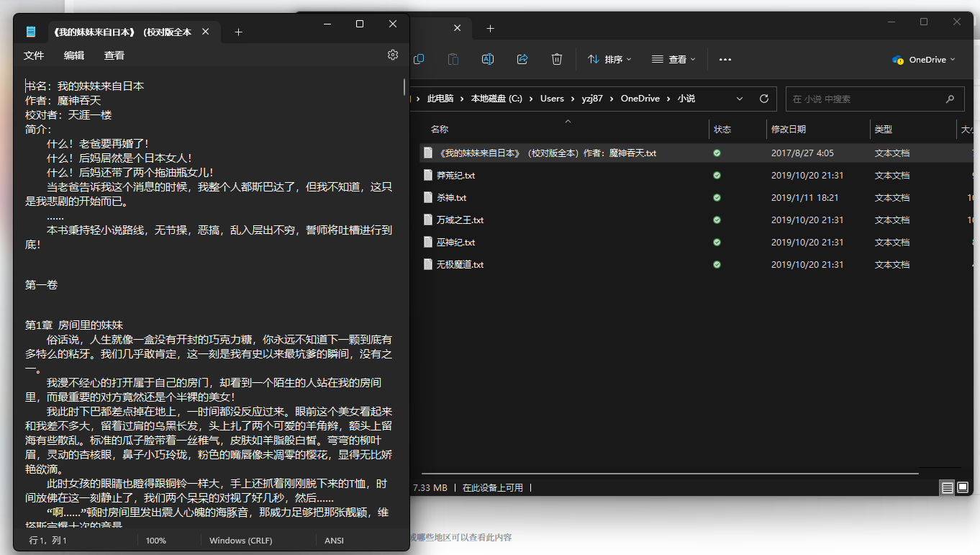Image resolution: width=980 pixels, height=555 pixels.
Task: Expand the 排序 sort dropdown
Action: [x=609, y=60]
